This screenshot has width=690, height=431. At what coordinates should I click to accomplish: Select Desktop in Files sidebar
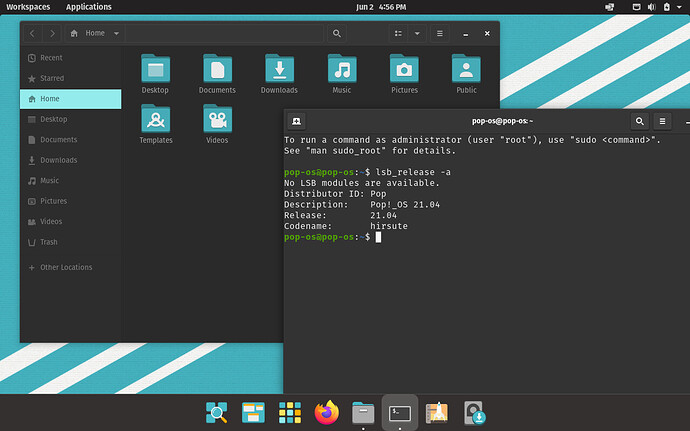pos(70,119)
